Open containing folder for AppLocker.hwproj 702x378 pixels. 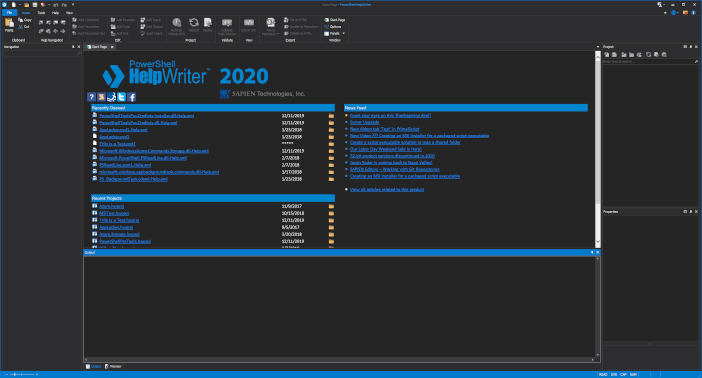pos(331,228)
